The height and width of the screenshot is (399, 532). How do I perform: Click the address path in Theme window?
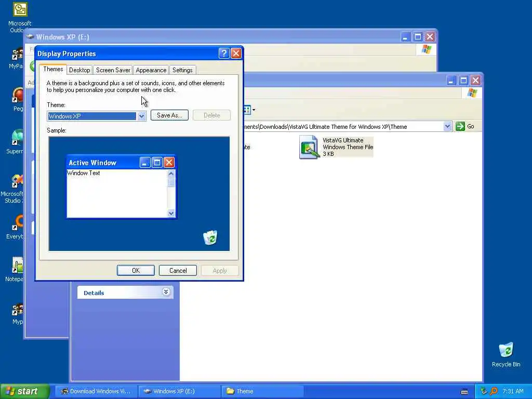click(x=326, y=127)
